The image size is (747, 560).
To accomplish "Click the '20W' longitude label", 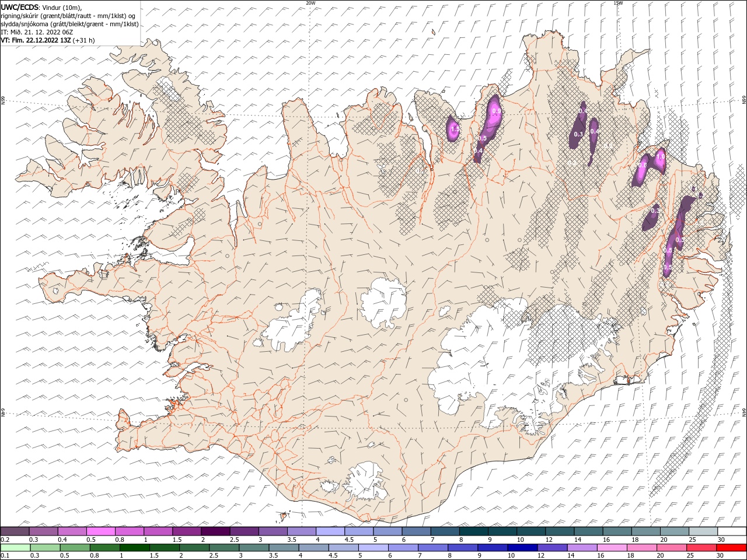I will pyautogui.click(x=310, y=3).
